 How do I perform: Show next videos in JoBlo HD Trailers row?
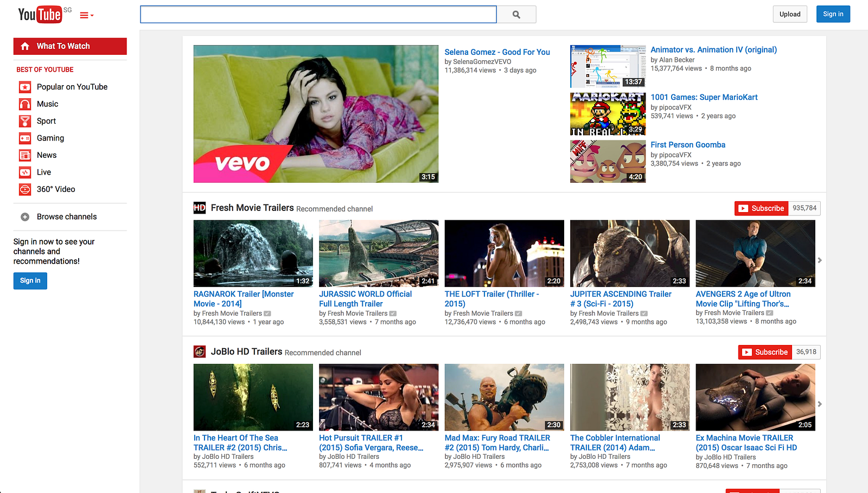point(820,404)
